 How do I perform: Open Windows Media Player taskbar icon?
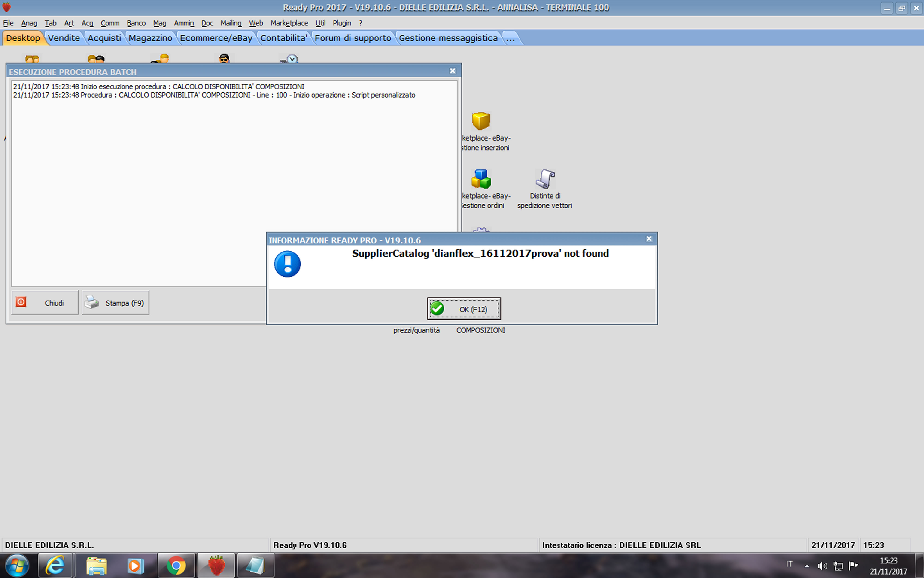[x=136, y=565]
